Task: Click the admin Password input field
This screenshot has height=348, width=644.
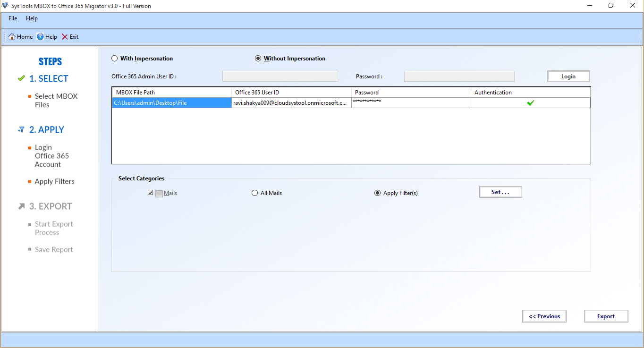Action: 459,76
